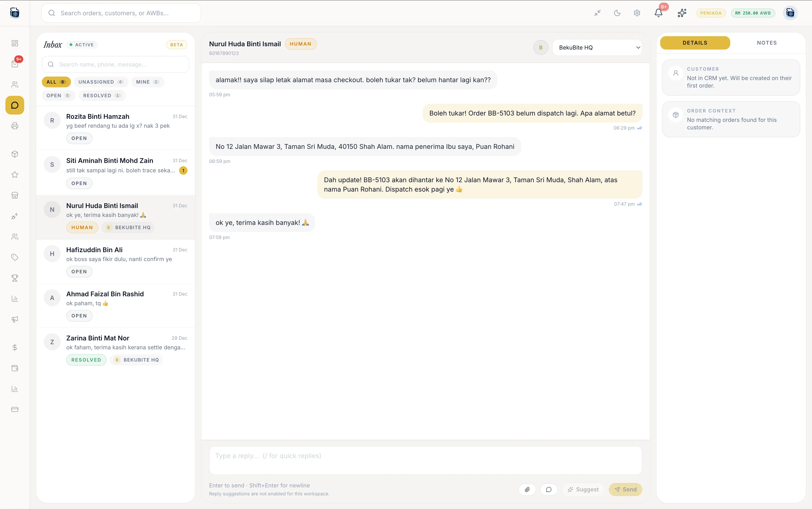Open Hafizuddin Bin Ali conversation
Screen dimensions: 812x509
point(116,261)
